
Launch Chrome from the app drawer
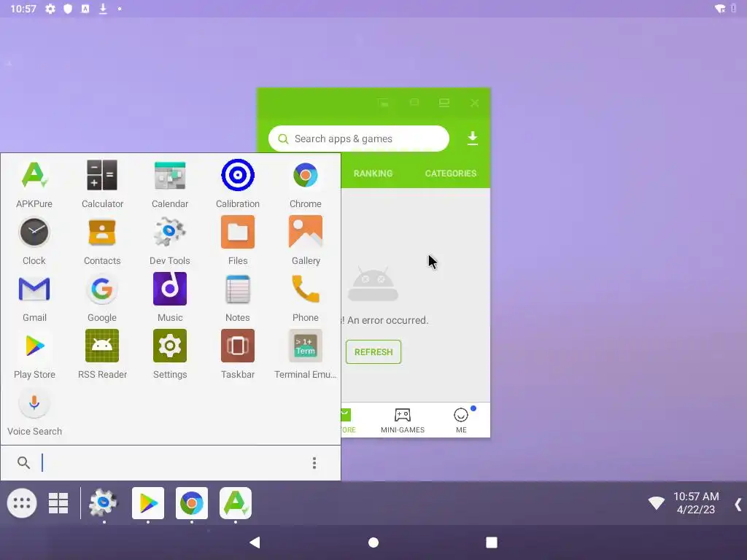pyautogui.click(x=306, y=184)
